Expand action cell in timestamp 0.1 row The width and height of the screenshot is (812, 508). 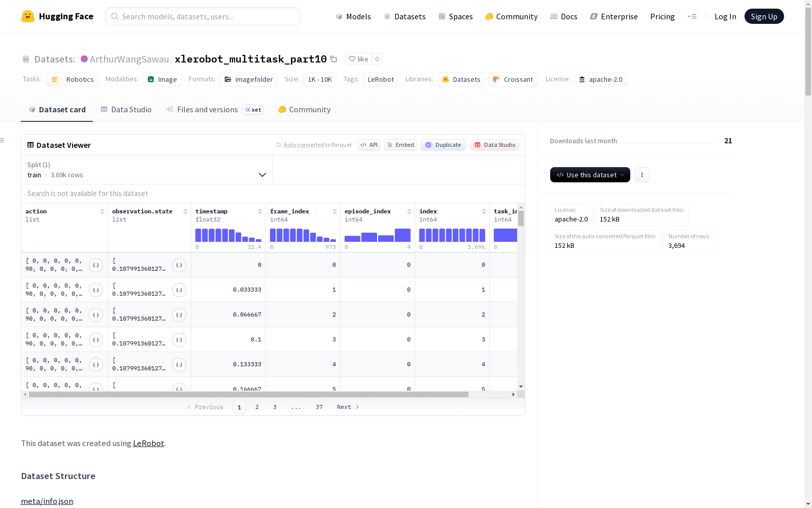(96, 340)
